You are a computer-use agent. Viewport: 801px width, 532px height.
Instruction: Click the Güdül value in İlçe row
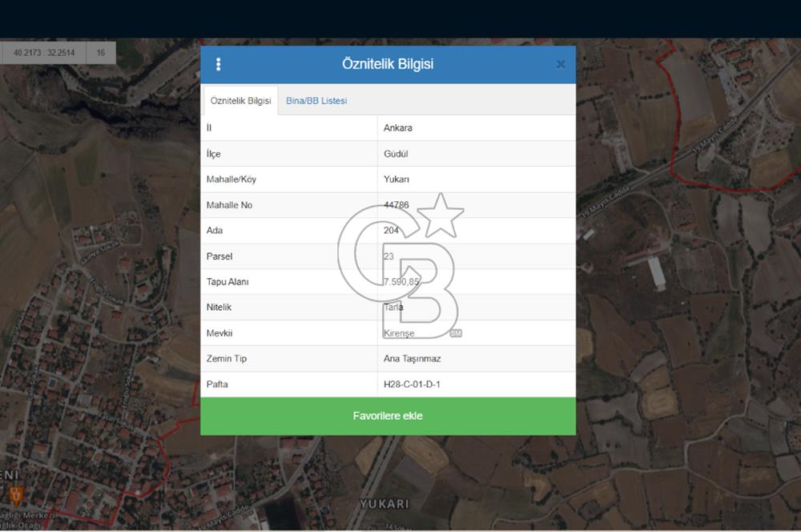(x=396, y=154)
